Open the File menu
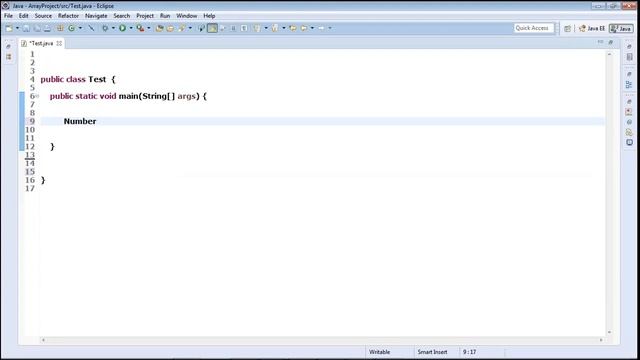This screenshot has height=360, width=640. [8, 16]
